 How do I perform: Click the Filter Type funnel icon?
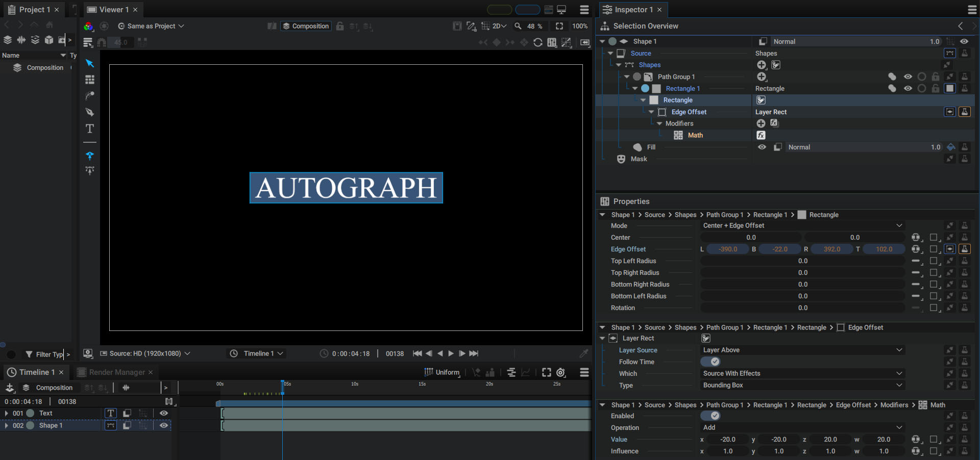pyautogui.click(x=29, y=354)
